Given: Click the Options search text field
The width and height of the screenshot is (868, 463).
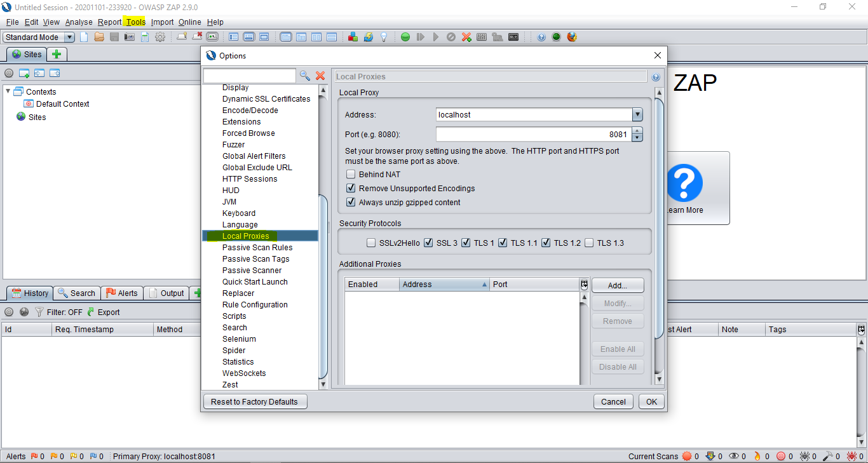Looking at the screenshot, I should click(250, 76).
